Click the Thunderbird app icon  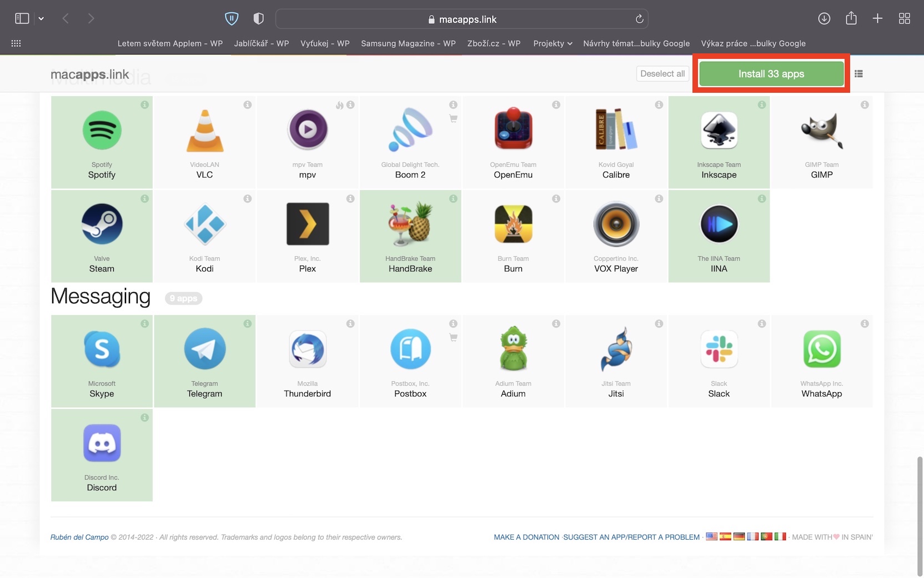click(x=308, y=350)
